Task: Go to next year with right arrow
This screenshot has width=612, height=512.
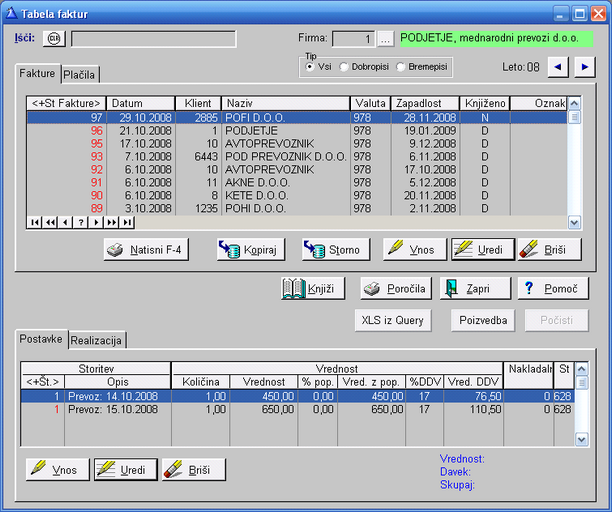Action: pyautogui.click(x=585, y=67)
